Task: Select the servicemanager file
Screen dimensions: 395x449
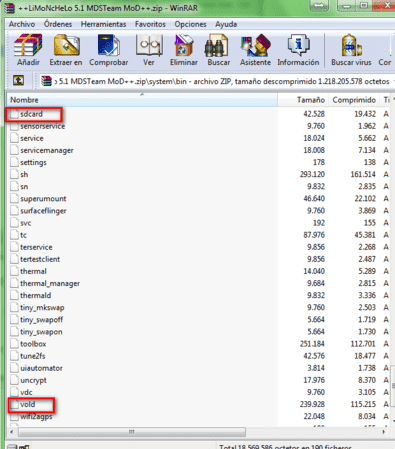Action: click(x=47, y=150)
